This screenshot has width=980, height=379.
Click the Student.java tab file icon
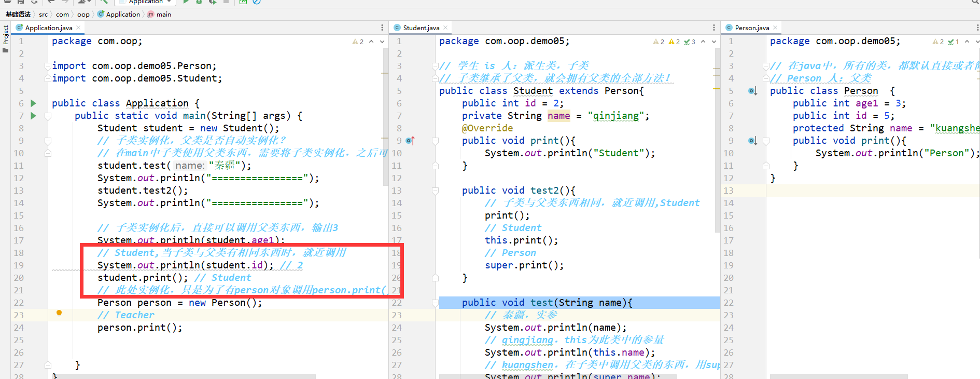point(397,28)
